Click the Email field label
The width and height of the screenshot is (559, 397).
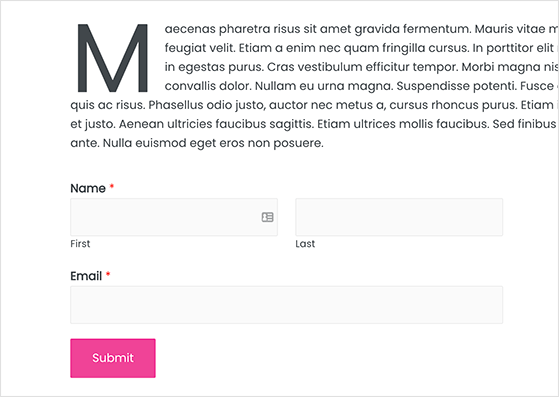pyautogui.click(x=86, y=276)
